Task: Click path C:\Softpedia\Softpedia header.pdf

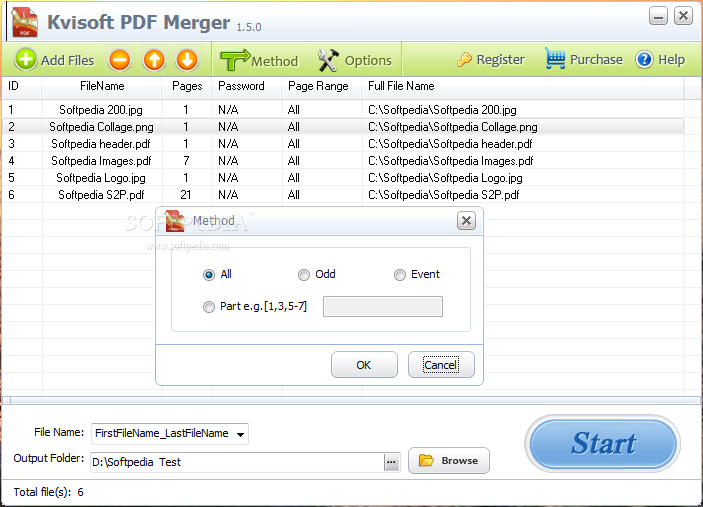Action: tap(450, 144)
